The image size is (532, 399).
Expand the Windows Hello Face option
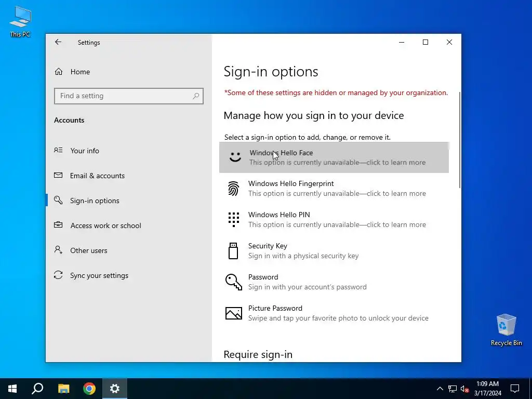point(334,157)
